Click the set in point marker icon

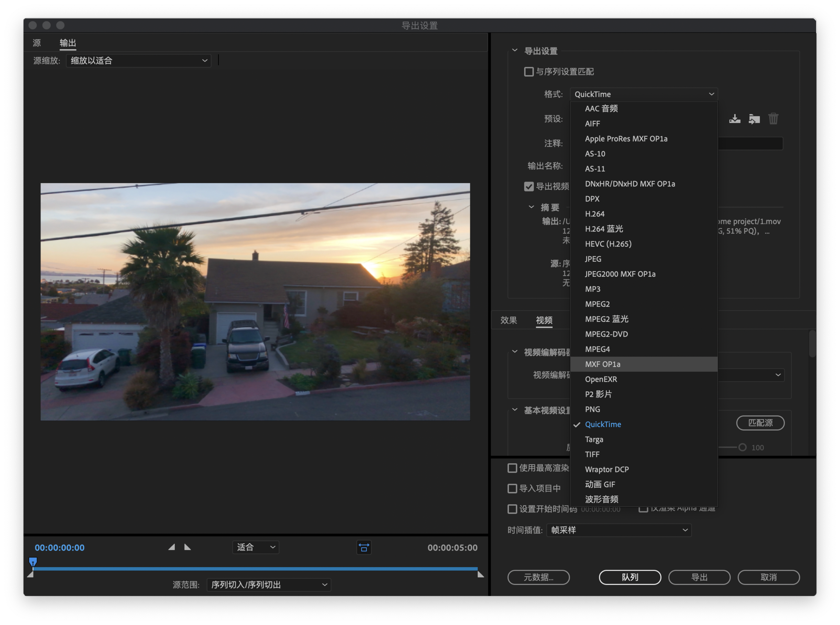172,547
